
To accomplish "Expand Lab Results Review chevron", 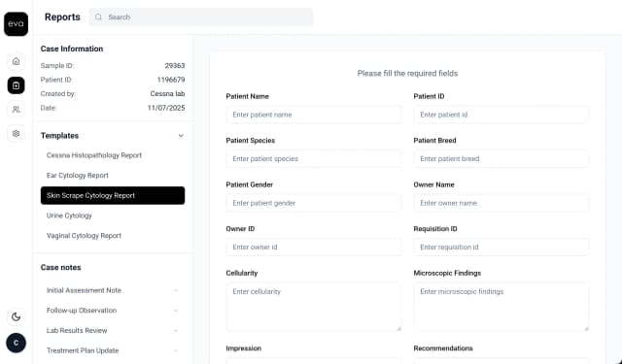I will [x=176, y=331].
